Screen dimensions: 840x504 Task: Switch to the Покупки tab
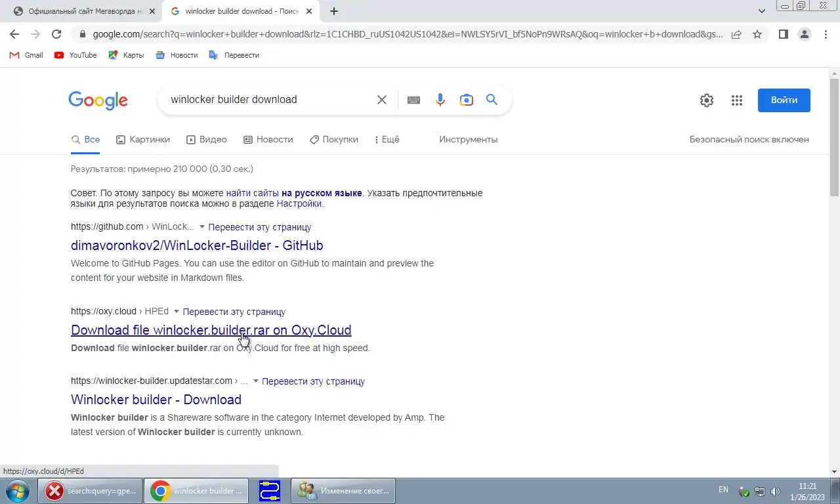pos(334,139)
